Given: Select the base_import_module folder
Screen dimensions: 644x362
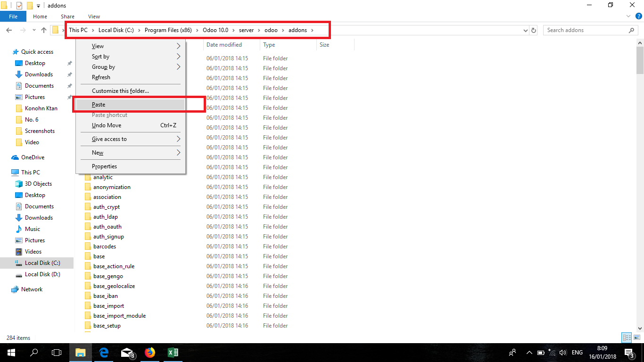Looking at the screenshot, I should pyautogui.click(x=119, y=316).
